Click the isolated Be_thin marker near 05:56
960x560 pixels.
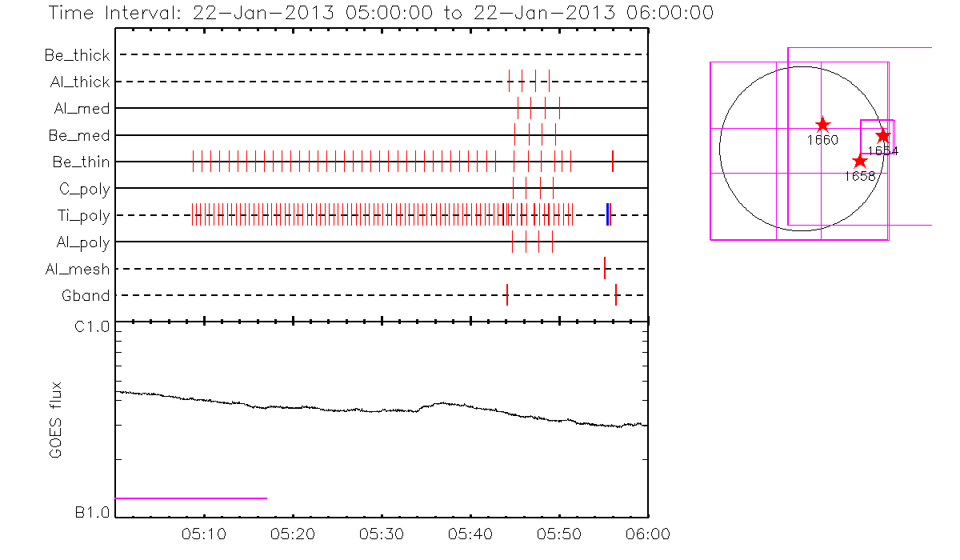pos(613,162)
